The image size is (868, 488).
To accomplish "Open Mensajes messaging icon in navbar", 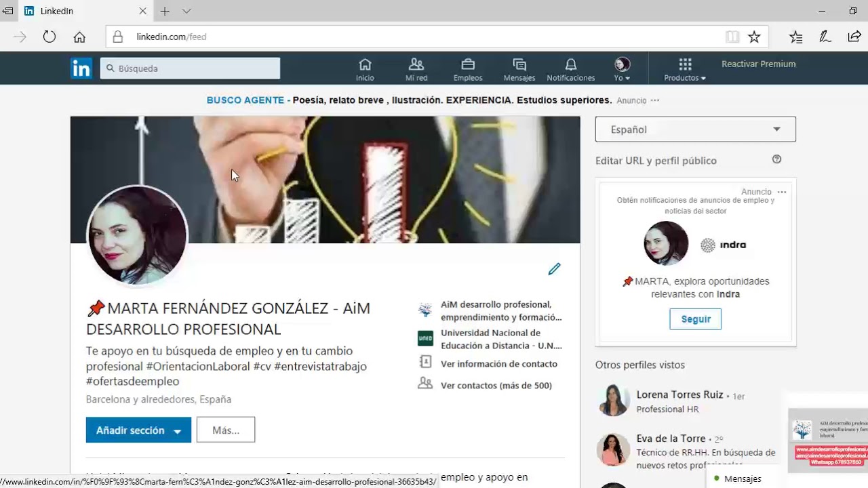I will click(x=519, y=69).
